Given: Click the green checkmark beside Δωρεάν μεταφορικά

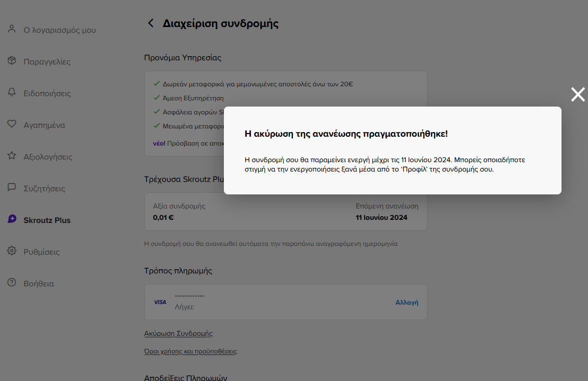Looking at the screenshot, I should coord(157,84).
